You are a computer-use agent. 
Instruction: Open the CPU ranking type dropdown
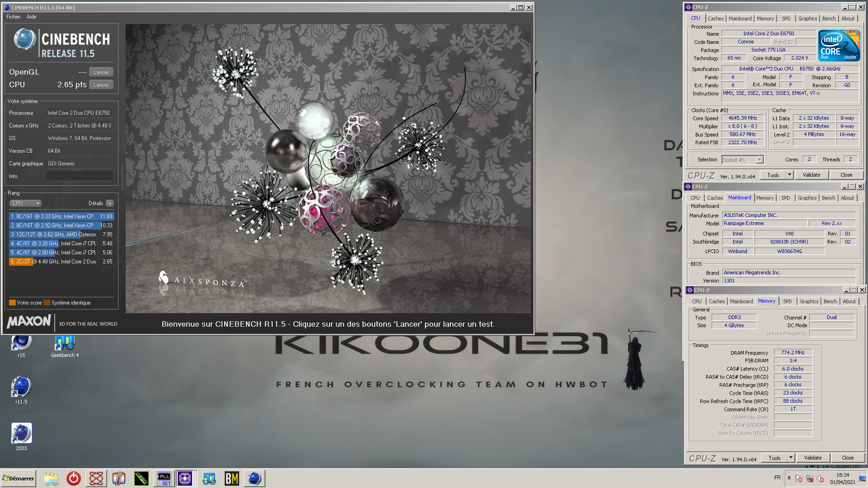click(x=26, y=203)
